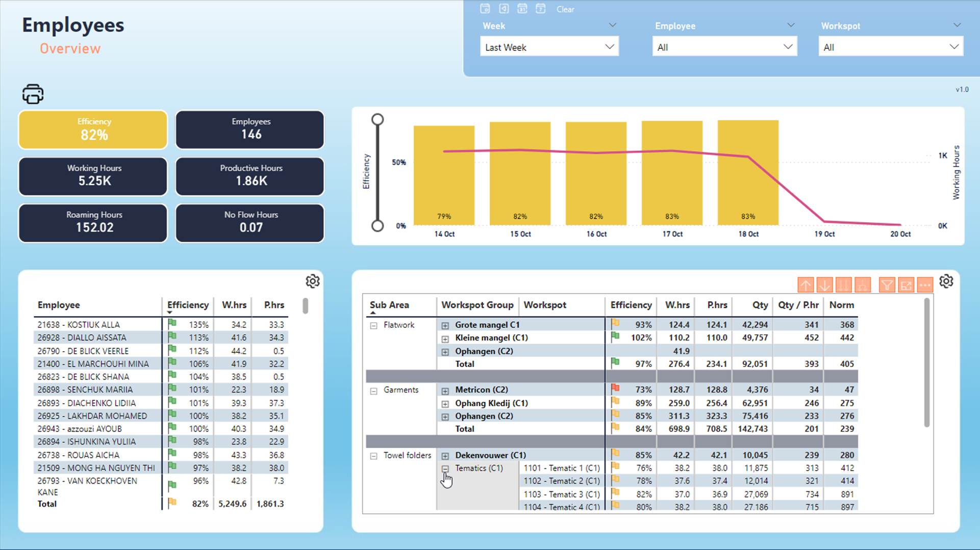Open the filter funnel icon on the workspot table
Viewport: 980px width, 550px height.
887,285
